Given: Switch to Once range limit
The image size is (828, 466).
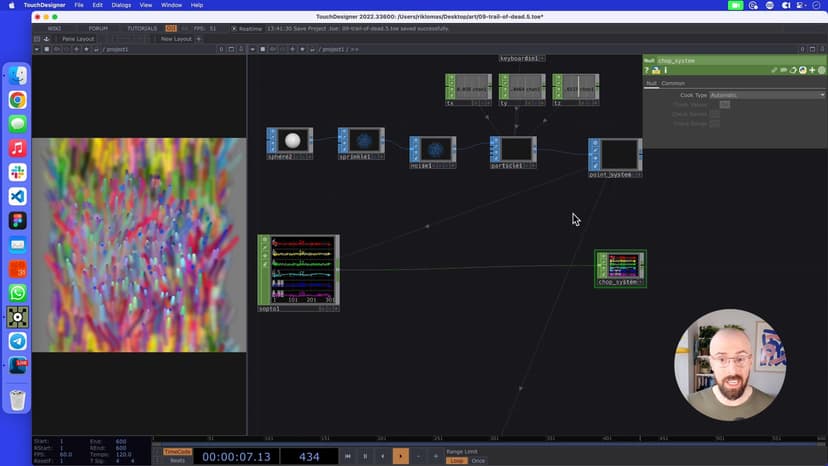Looking at the screenshot, I should pyautogui.click(x=478, y=461).
